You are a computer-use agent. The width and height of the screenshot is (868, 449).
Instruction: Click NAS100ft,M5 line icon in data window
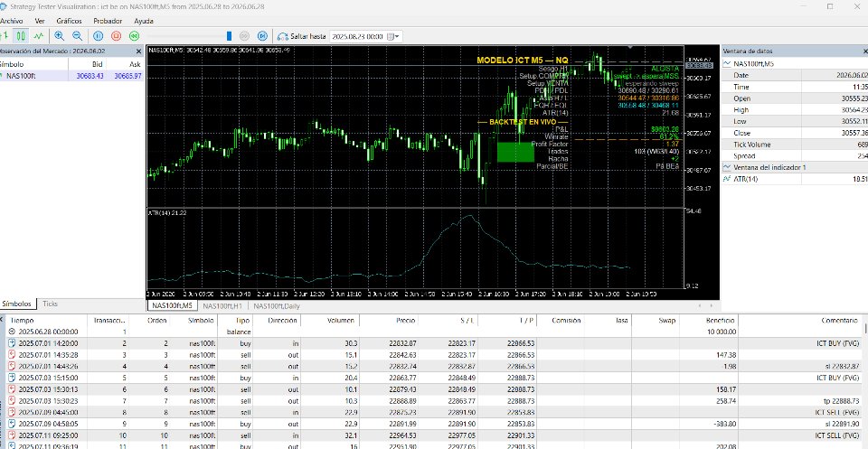(727, 63)
